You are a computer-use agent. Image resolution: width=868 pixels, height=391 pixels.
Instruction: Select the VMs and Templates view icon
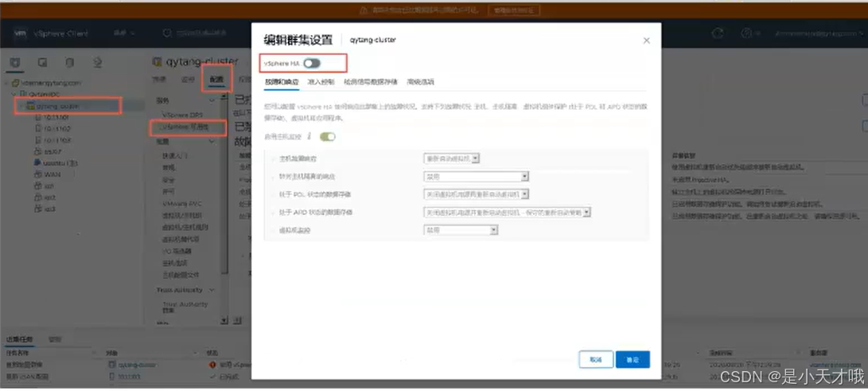pyautogui.click(x=43, y=62)
